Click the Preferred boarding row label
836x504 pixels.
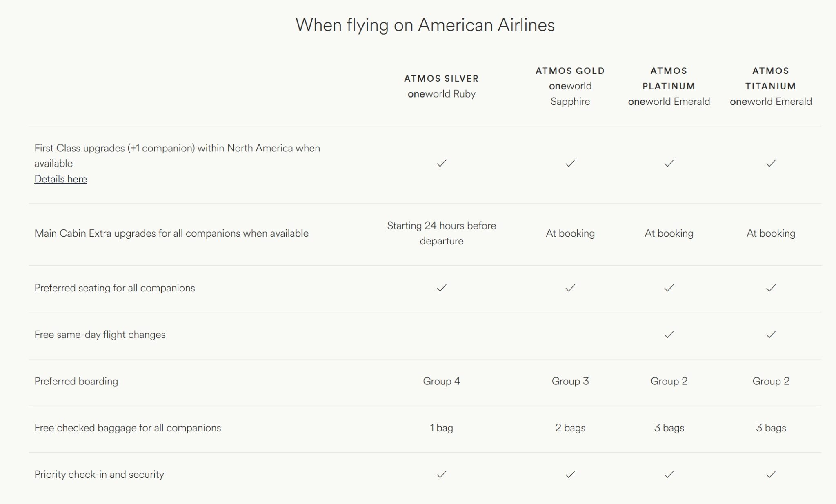(76, 381)
